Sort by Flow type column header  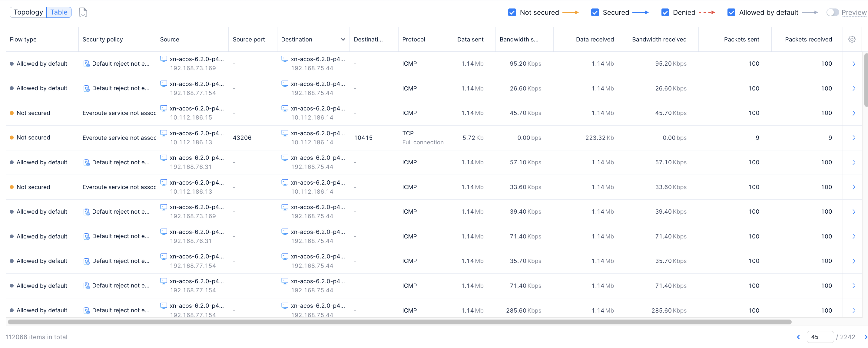point(23,39)
